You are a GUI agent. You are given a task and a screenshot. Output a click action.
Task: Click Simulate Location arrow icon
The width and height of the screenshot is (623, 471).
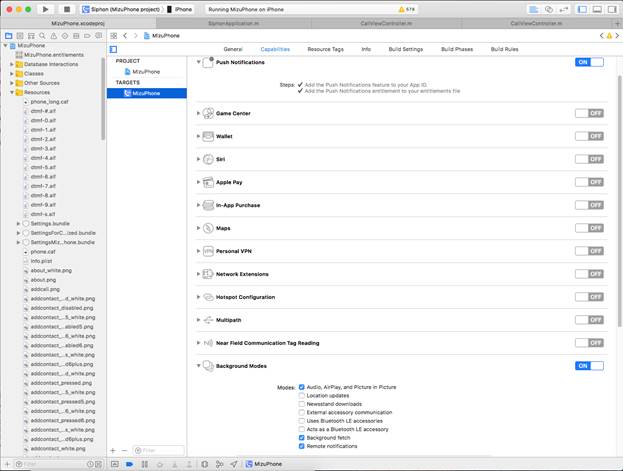[x=234, y=464]
